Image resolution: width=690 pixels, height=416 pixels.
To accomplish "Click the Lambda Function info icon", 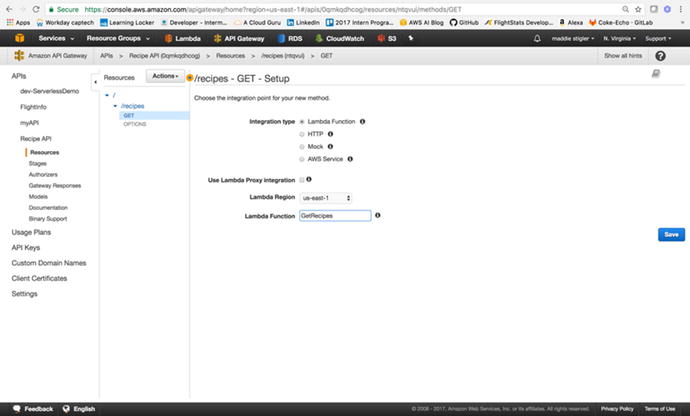I will point(362,121).
